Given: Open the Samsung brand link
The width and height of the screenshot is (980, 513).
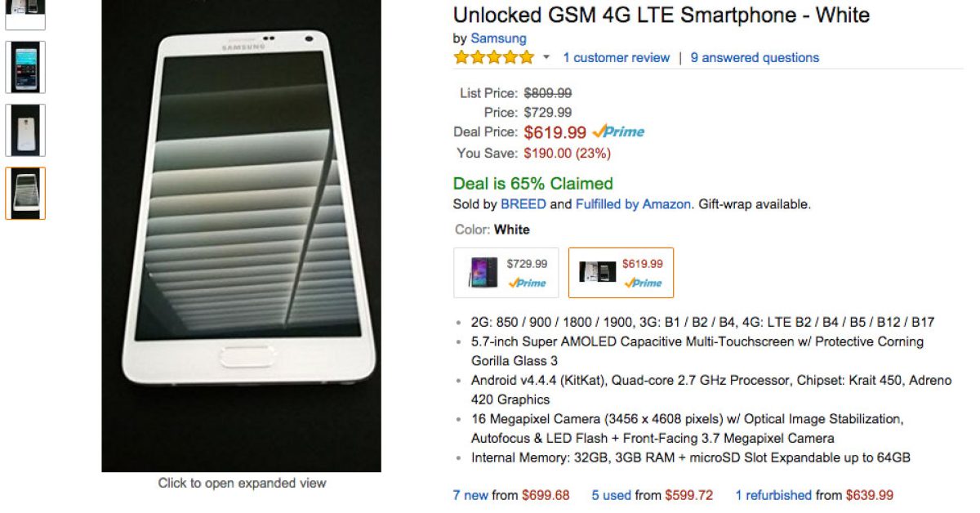Looking at the screenshot, I should coord(498,38).
